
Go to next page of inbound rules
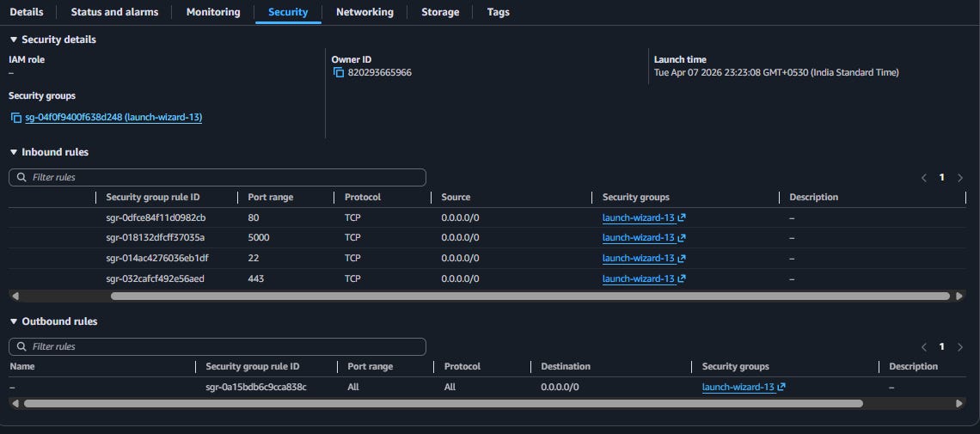coord(960,178)
